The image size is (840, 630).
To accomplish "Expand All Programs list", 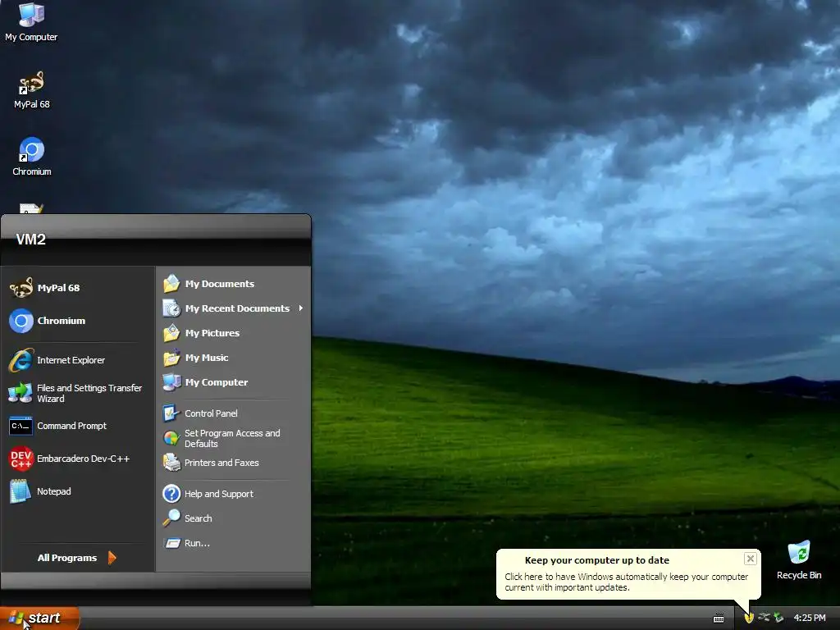I will (76, 558).
